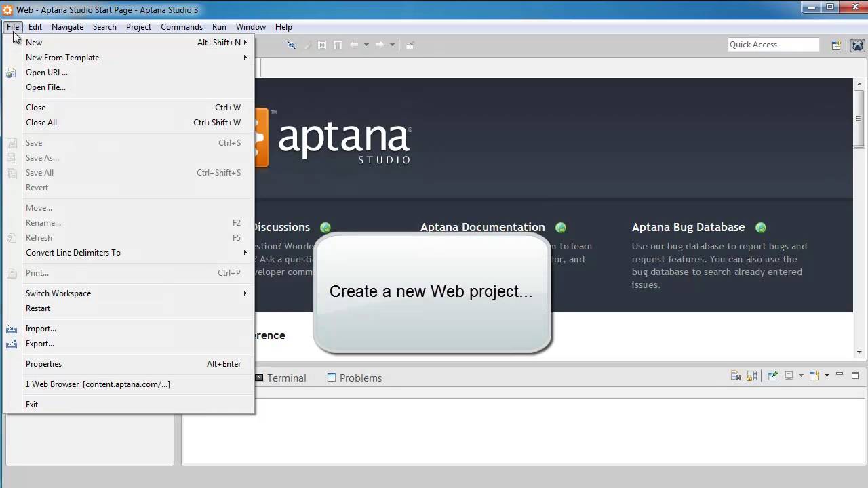Click the start page scrollbar down arrow
Image resolution: width=868 pixels, height=488 pixels.
click(859, 352)
